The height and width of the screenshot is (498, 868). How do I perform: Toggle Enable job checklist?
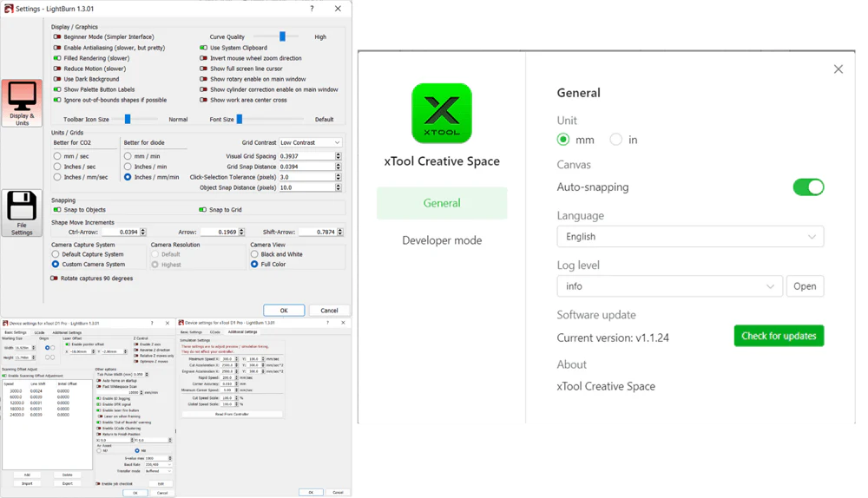pos(98,483)
